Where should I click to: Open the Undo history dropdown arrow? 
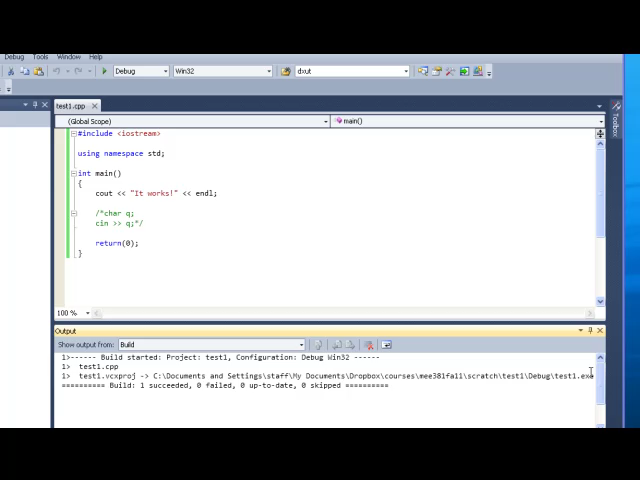[67, 71]
